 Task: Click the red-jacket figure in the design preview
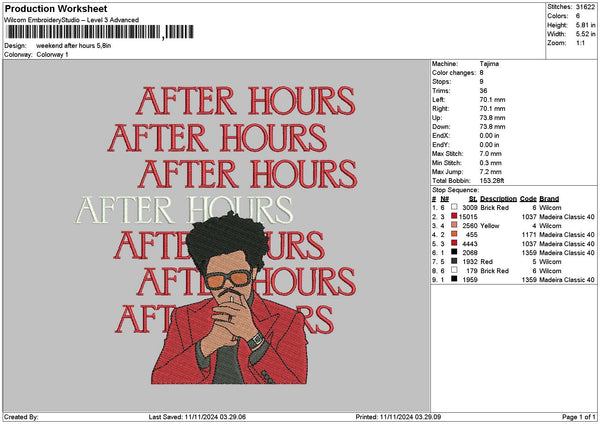coord(230,298)
